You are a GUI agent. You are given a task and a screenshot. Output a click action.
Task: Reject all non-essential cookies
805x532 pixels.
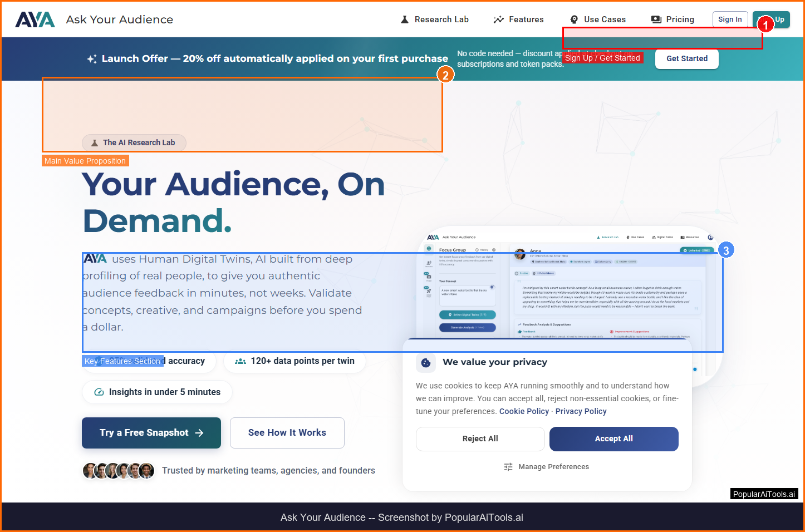coord(480,439)
